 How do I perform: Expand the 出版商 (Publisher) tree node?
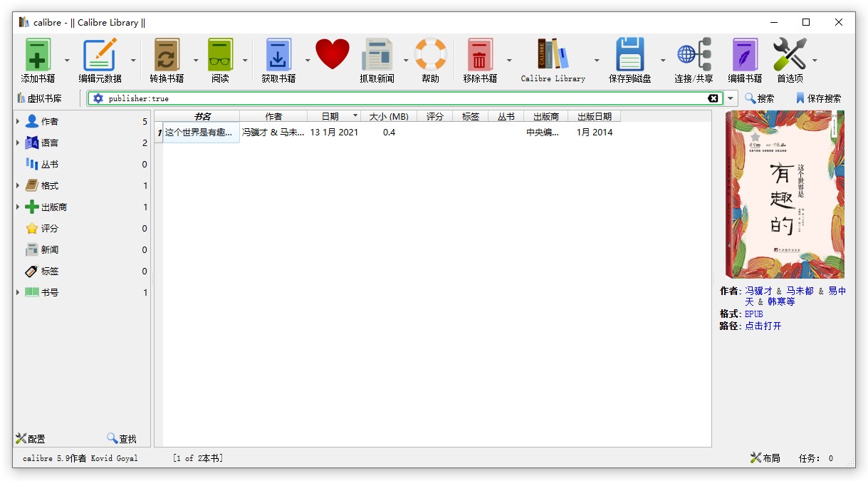pos(18,207)
